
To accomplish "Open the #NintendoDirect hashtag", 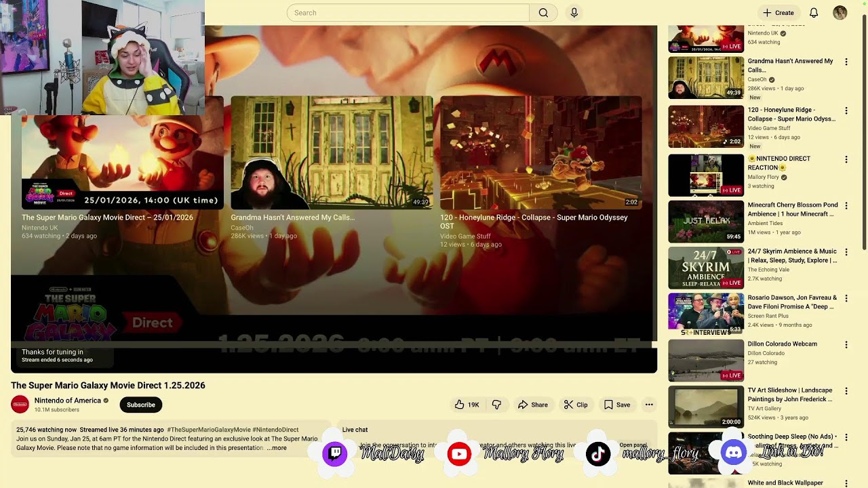I will (275, 430).
